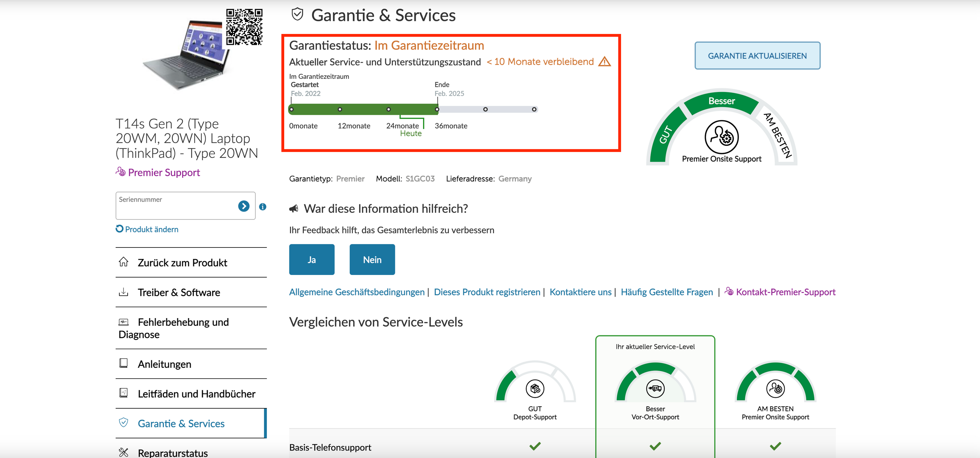The image size is (980, 458).
Task: Click the diagnostics icon for Fehlerbehebung
Action: point(123,322)
